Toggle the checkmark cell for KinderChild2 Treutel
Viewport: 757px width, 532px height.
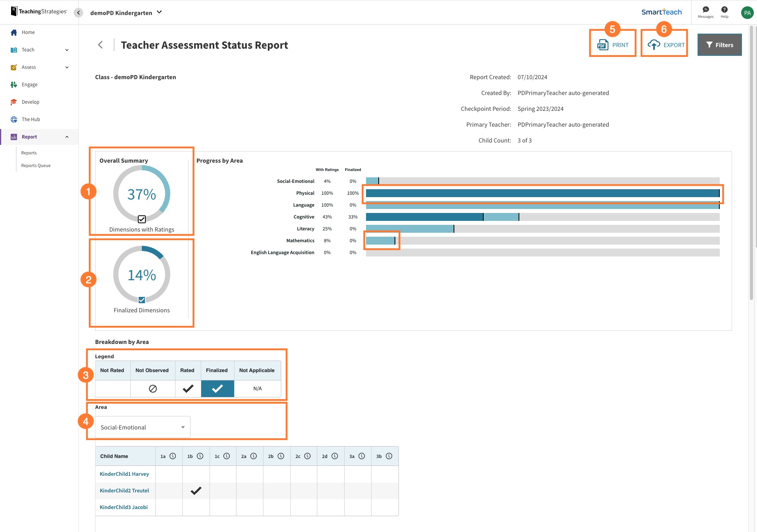point(196,490)
